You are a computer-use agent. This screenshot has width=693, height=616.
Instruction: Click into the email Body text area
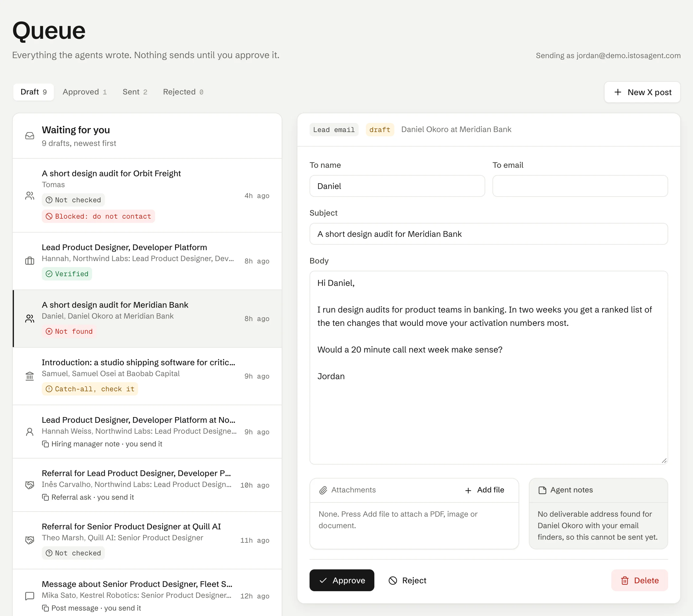click(x=489, y=367)
